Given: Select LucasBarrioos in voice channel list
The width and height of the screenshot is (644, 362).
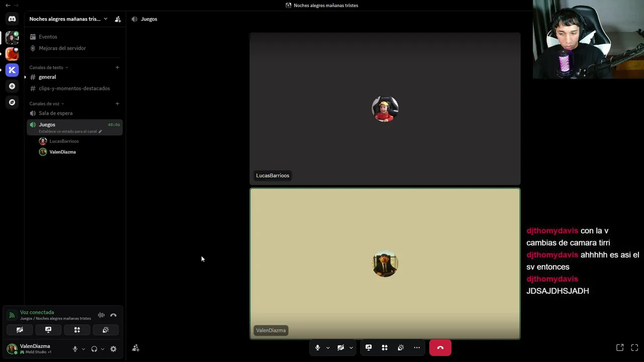Looking at the screenshot, I should 79,141.
